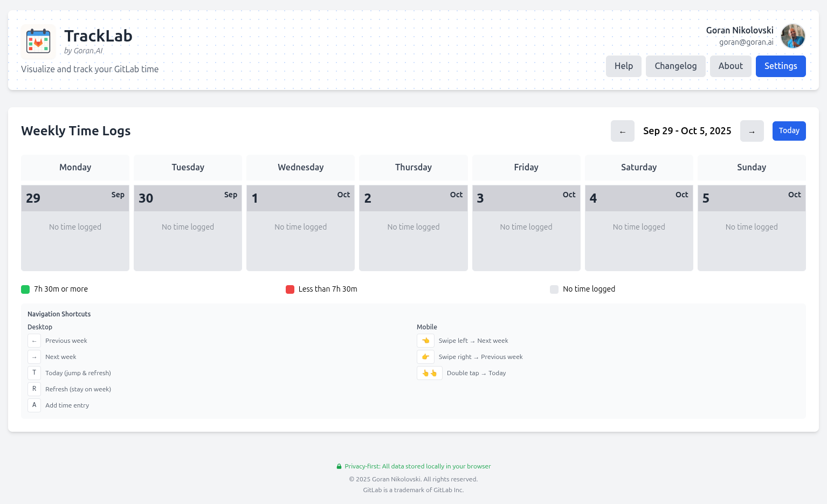The image size is (827, 504).
Task: Open the About section
Action: point(730,66)
